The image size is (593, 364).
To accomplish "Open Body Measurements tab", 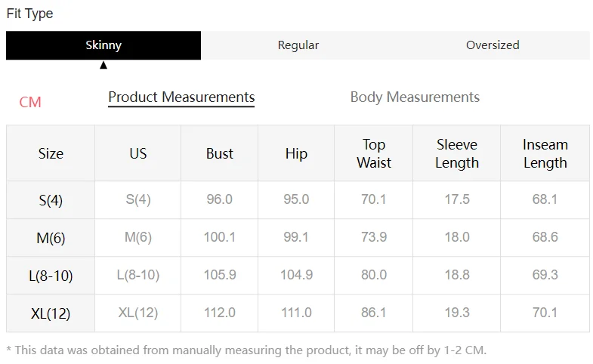I will coord(415,97).
